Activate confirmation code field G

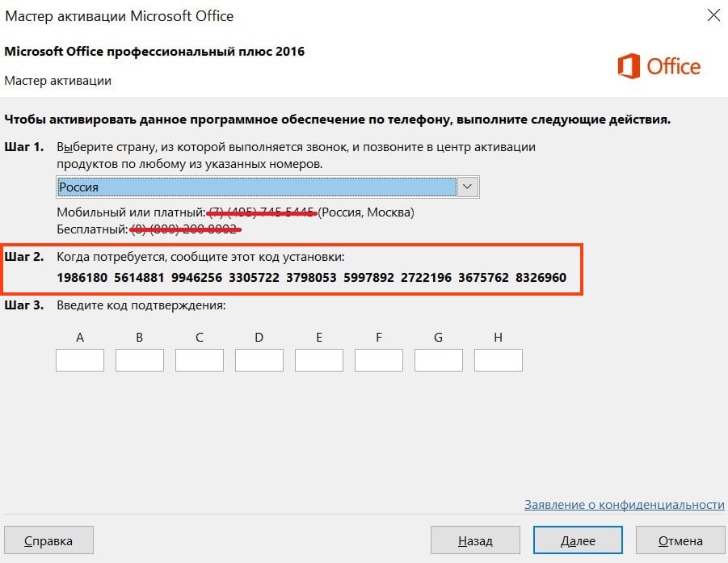pyautogui.click(x=439, y=360)
